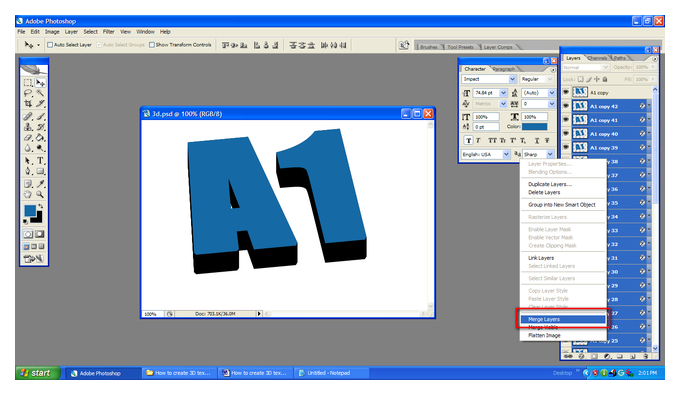Click the blue foreground color swatch
This screenshot has width=680, height=395.
pos(29,210)
